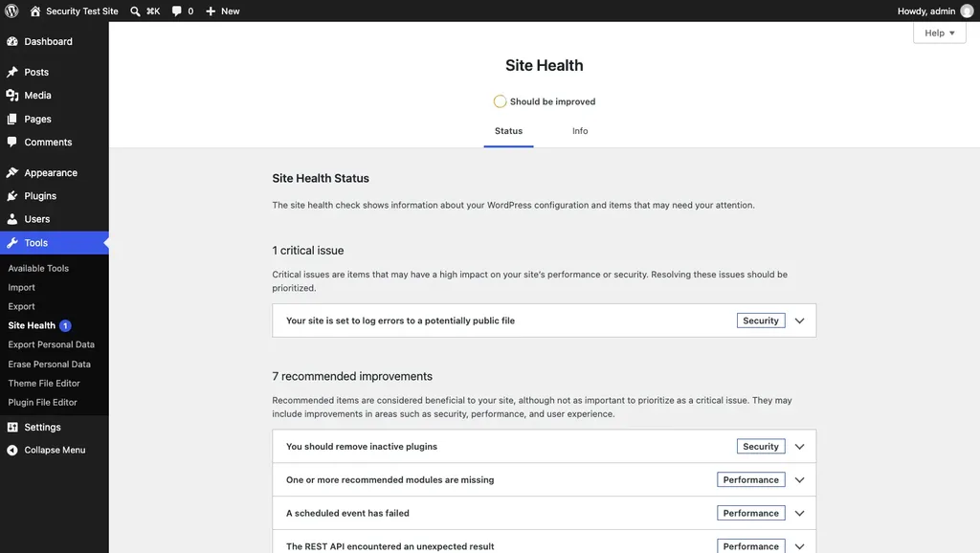Click Performance badge on scheduled event row
This screenshot has height=553, width=980.
750,513
